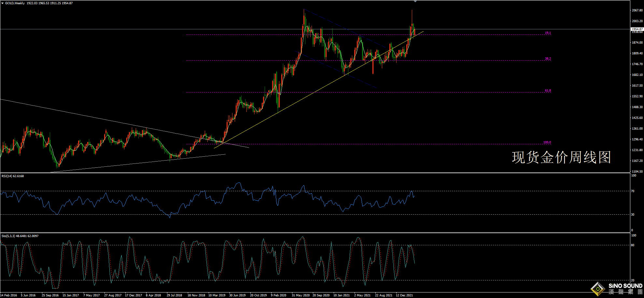644x298 pixels.
Task: Click the 31 May 2020 date label
Action: click(x=301, y=295)
